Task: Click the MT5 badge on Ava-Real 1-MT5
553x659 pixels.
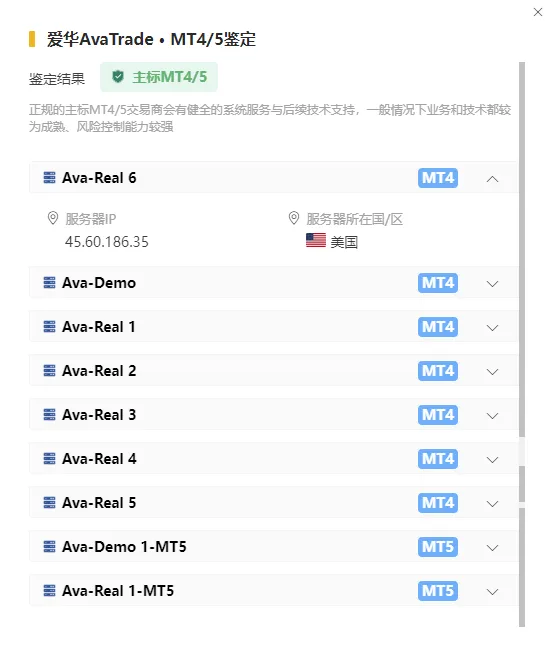Action: [x=437, y=591]
